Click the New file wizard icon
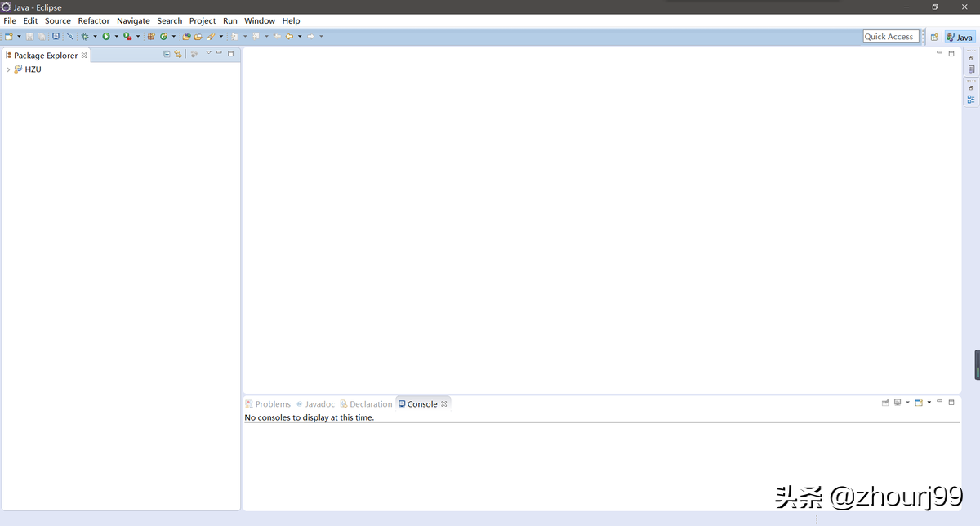 click(9, 36)
